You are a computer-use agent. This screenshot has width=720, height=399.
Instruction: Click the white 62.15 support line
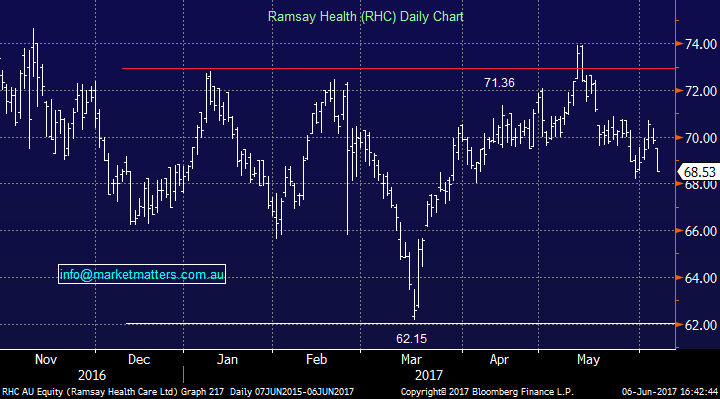pyautogui.click(x=400, y=324)
